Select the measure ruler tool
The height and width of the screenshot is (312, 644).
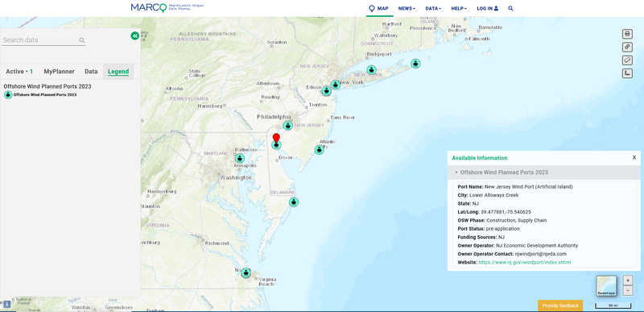click(627, 60)
